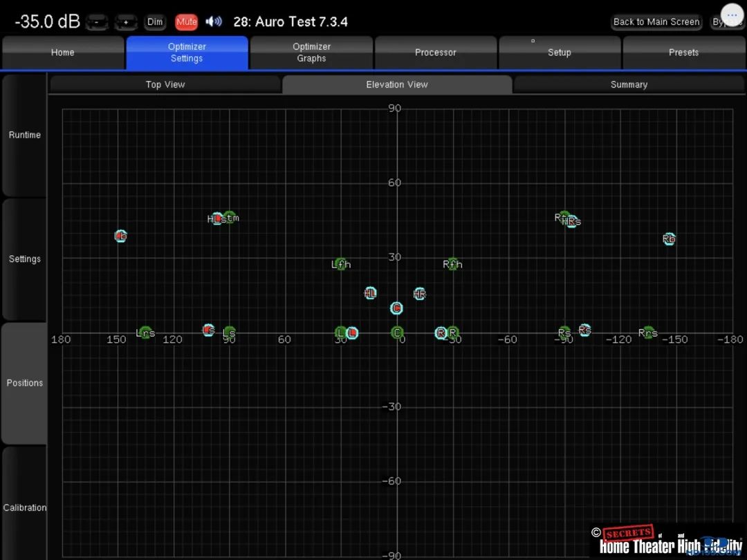The height and width of the screenshot is (560, 747).
Task: Click the HL height speaker marker
Action: pyautogui.click(x=370, y=293)
